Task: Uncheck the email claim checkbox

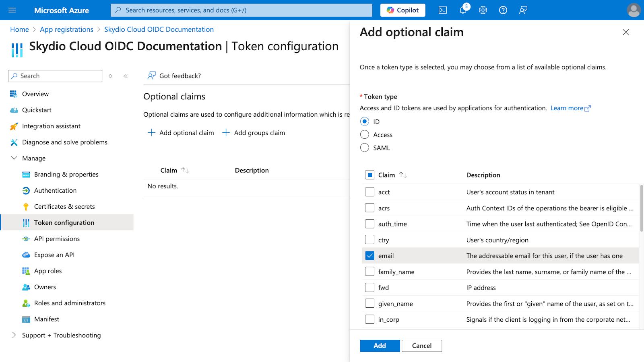Action: pyautogui.click(x=369, y=256)
